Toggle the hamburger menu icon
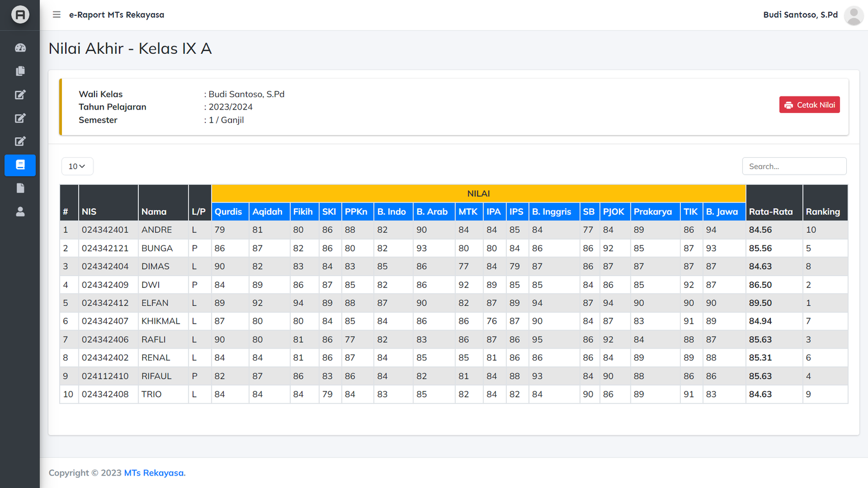The height and width of the screenshot is (488, 868). pyautogui.click(x=56, y=15)
